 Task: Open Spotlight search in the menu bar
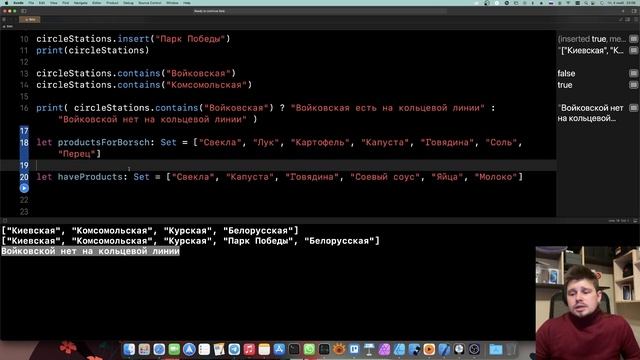pos(585,3)
